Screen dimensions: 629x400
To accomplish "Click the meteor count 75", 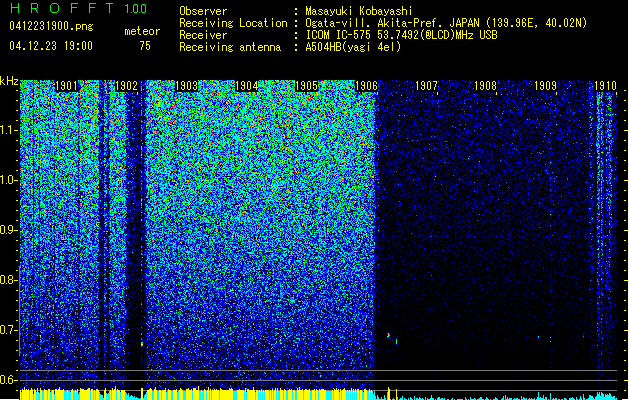I will (145, 46).
